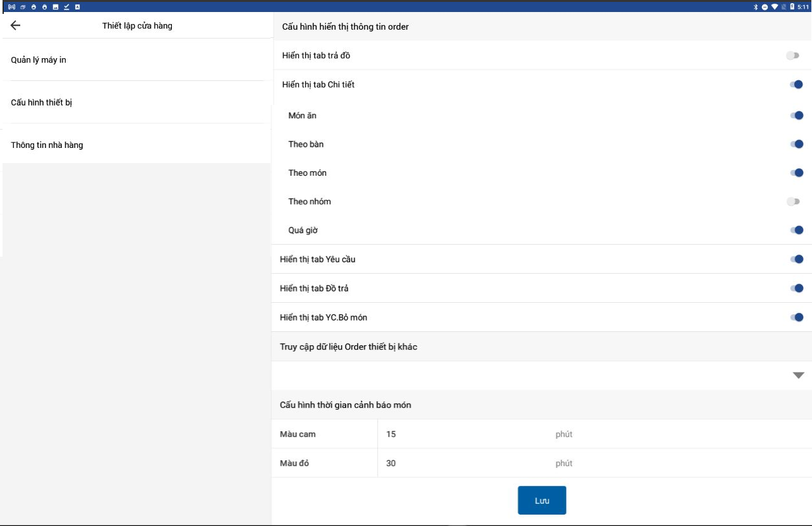Viewport: 812px width, 526px height.
Task: Disable the Theo món switch
Action: [796, 173]
